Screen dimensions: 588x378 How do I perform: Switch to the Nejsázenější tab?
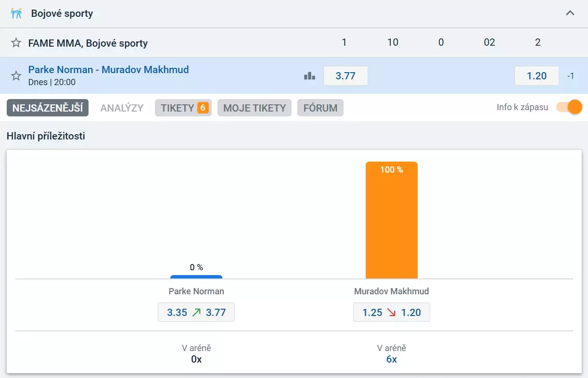click(48, 108)
